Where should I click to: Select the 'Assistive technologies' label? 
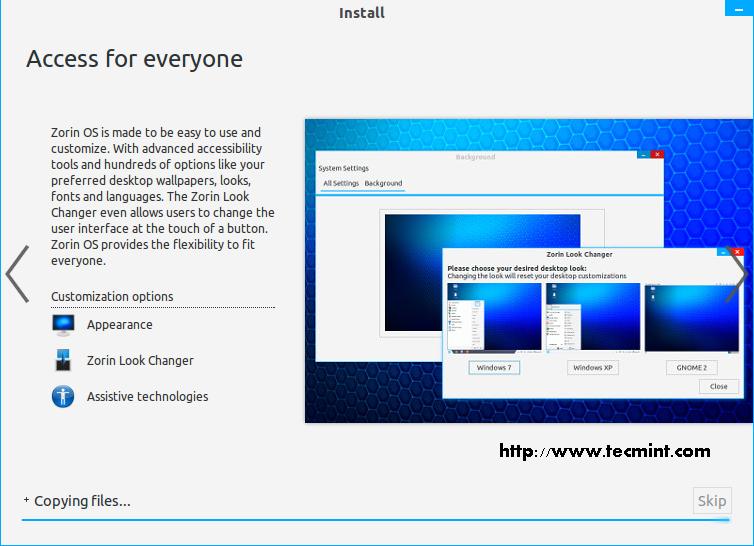(148, 397)
